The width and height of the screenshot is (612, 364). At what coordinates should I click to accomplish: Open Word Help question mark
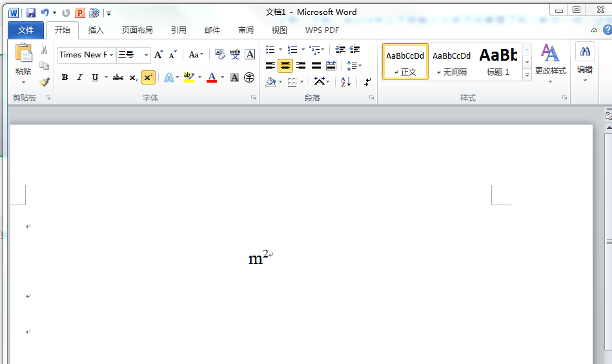pos(607,30)
